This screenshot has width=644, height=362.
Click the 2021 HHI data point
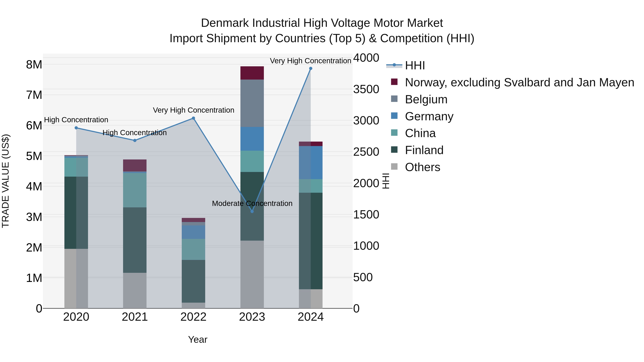(x=135, y=140)
